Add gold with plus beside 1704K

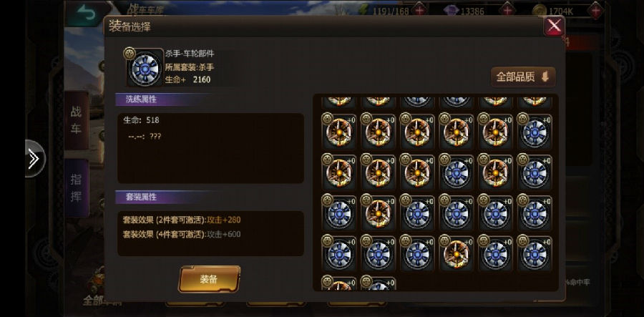[x=595, y=10]
